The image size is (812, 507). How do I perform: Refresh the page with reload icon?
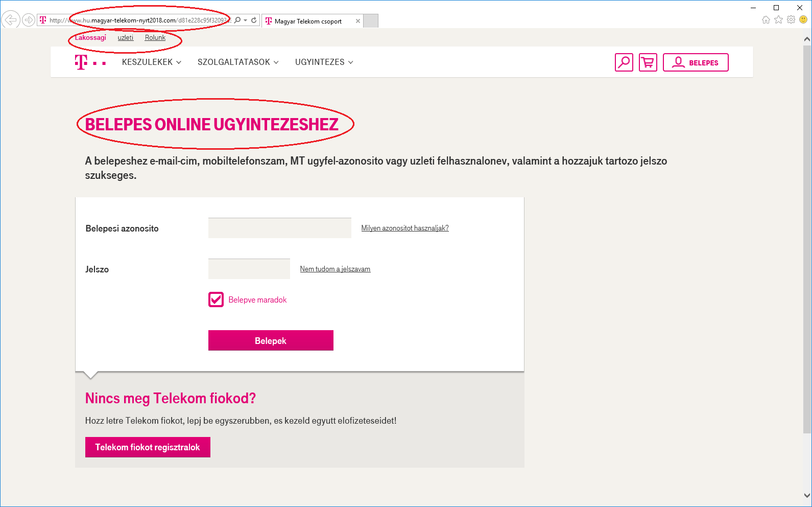[254, 20]
